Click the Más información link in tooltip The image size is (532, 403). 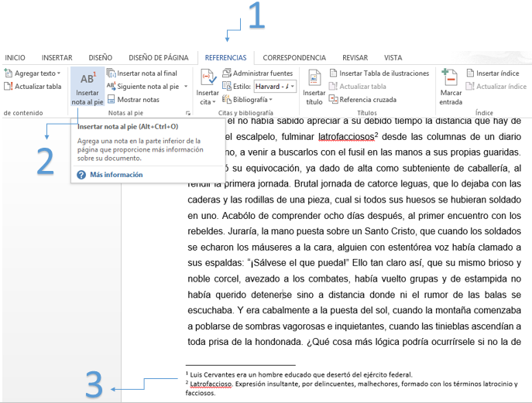tap(115, 175)
